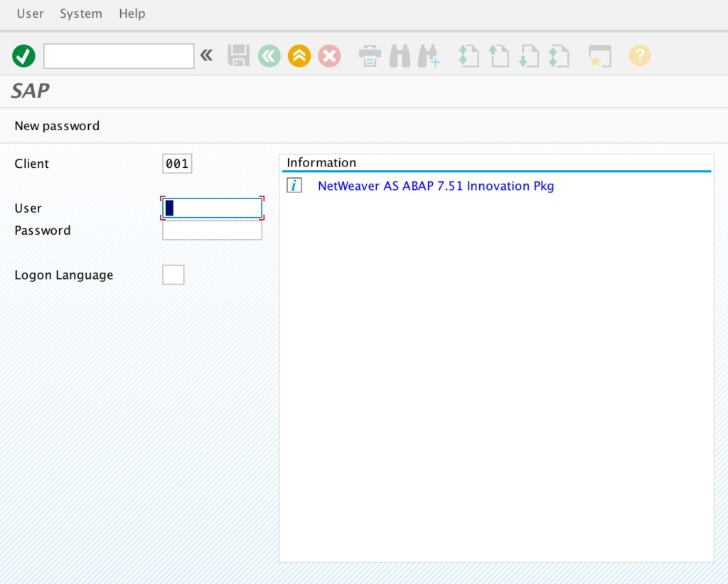Image resolution: width=728 pixels, height=584 pixels.
Task: Click the information icon beside the NetWeaver entry
Action: tap(294, 185)
